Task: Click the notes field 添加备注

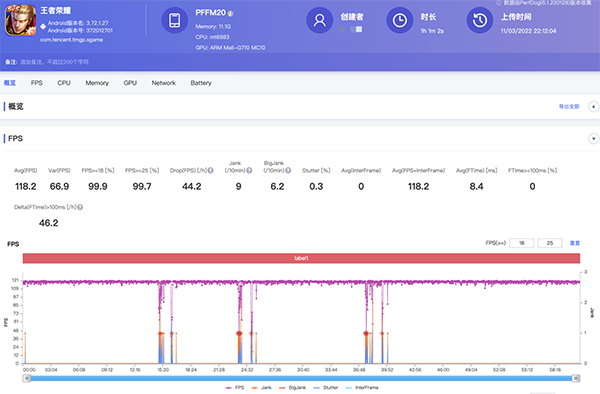Action: [x=54, y=62]
